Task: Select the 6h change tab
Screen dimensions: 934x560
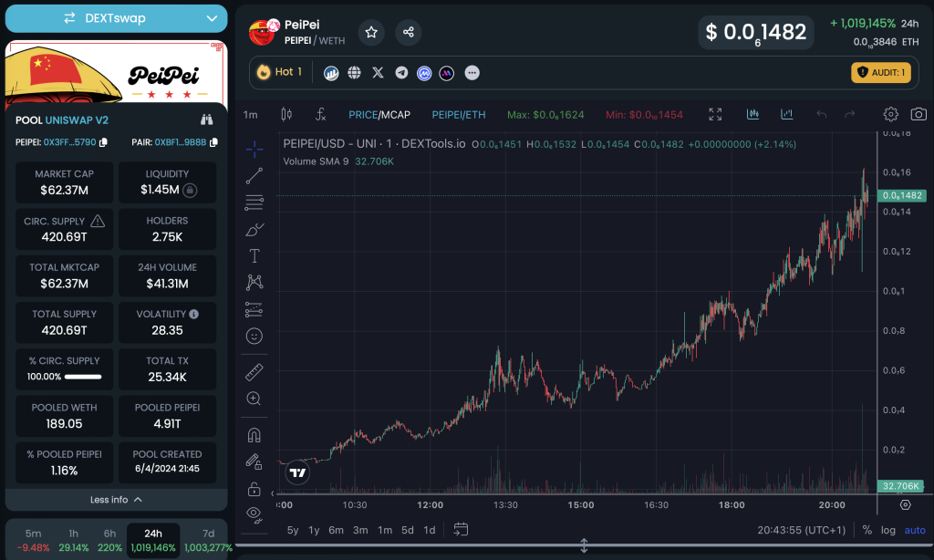Action: tap(109, 540)
